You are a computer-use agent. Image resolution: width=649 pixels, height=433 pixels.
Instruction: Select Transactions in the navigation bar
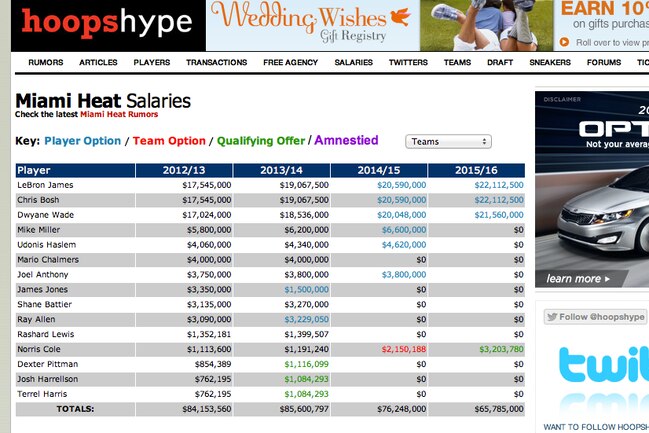pyautogui.click(x=216, y=63)
